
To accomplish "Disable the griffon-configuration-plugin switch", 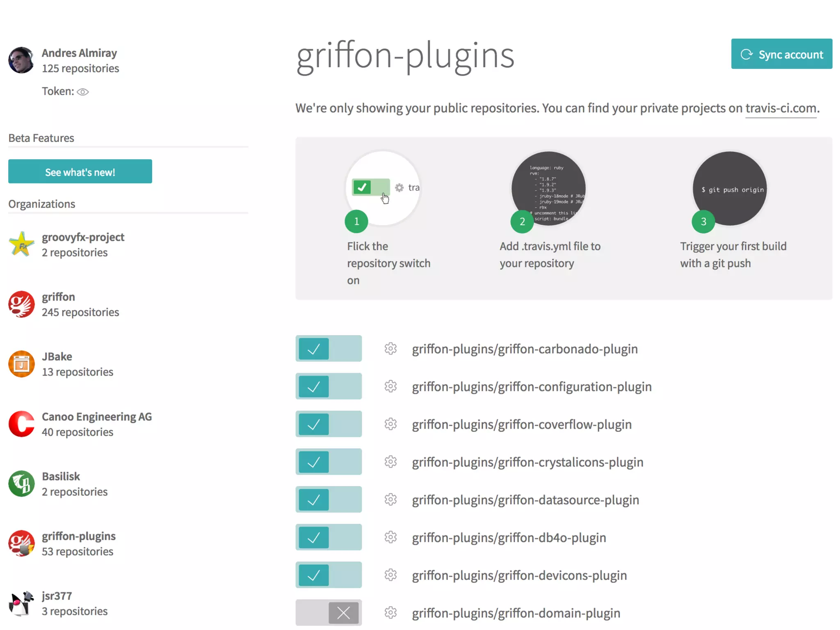I will (x=328, y=386).
